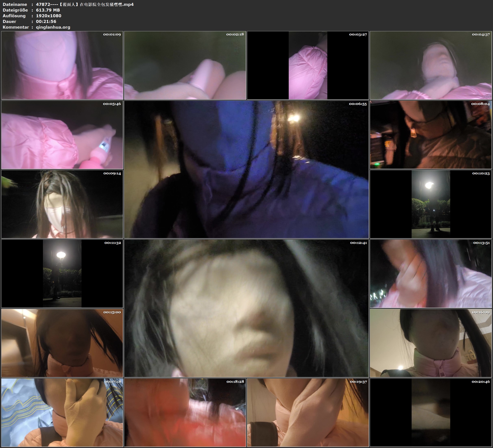This screenshot has width=493, height=448.
Task: Select the final 00:20:46 thumbnail
Action: pos(431,412)
